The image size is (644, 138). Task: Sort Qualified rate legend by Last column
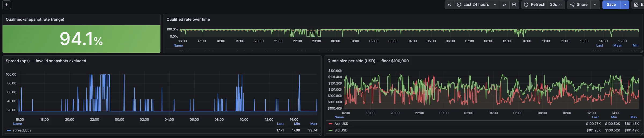600,45
